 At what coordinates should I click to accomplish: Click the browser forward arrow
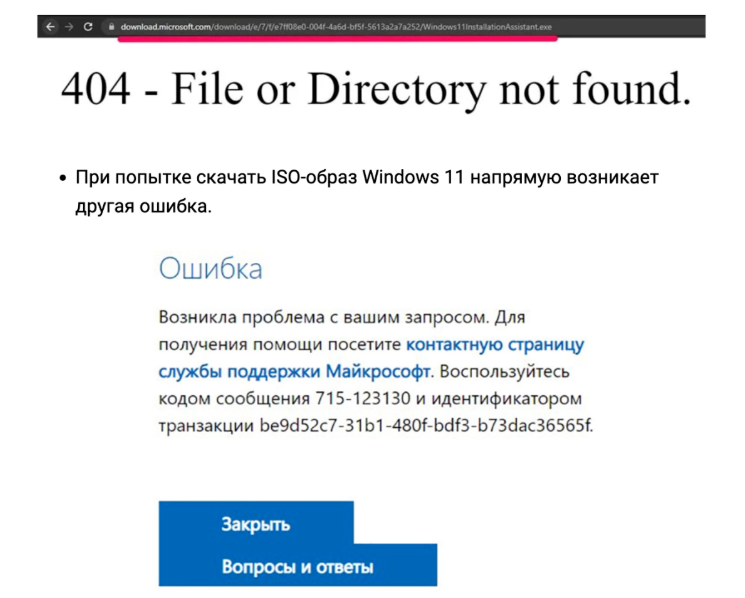pyautogui.click(x=69, y=27)
